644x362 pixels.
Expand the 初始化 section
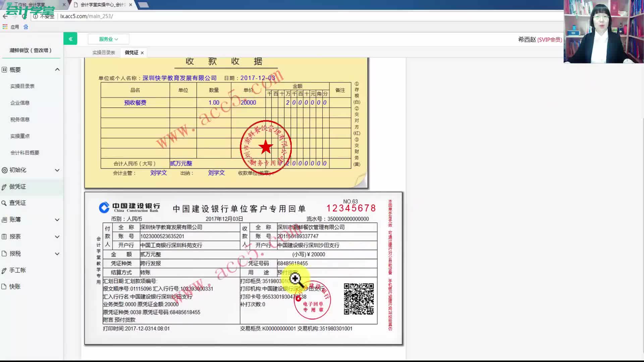coord(57,170)
